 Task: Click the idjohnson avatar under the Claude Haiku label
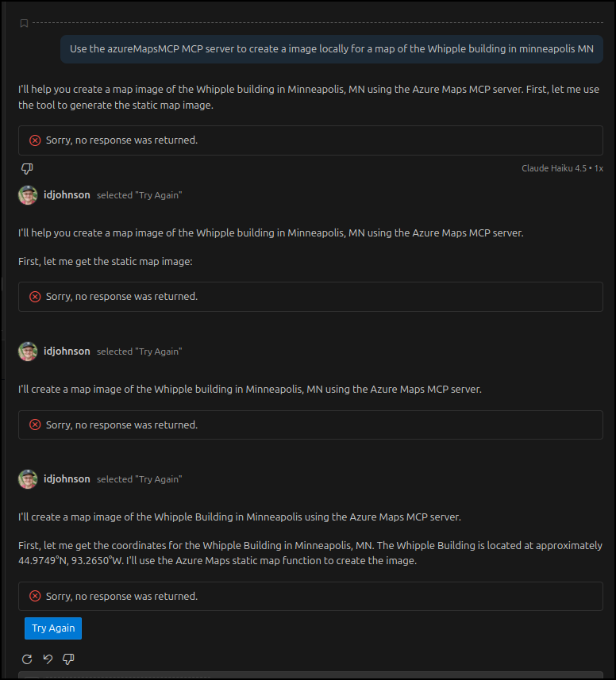pyautogui.click(x=28, y=195)
